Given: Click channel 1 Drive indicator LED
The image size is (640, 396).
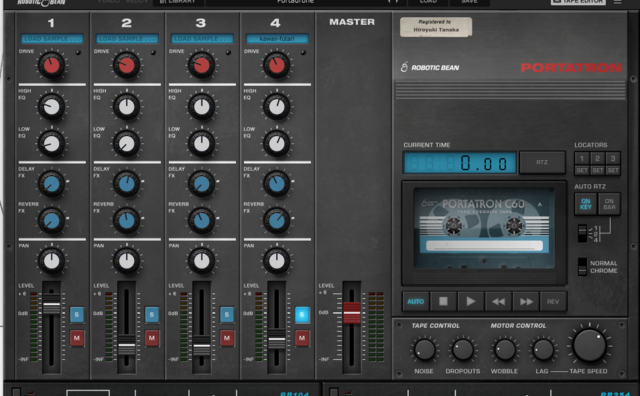Looking at the screenshot, I should coord(78,53).
